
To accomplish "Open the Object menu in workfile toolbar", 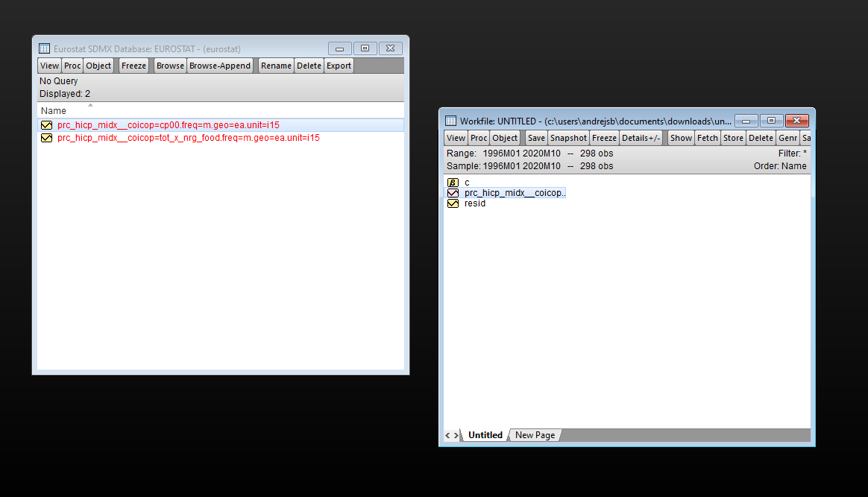I will point(505,138).
